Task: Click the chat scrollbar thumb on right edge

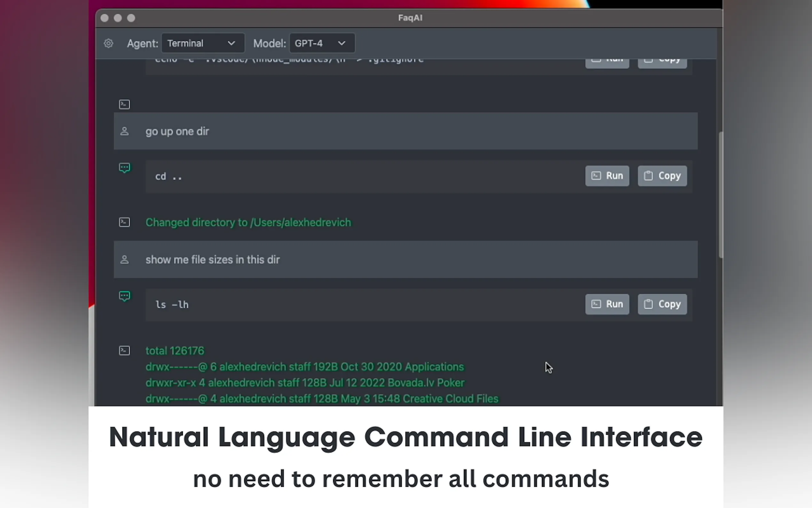Action: click(x=720, y=195)
